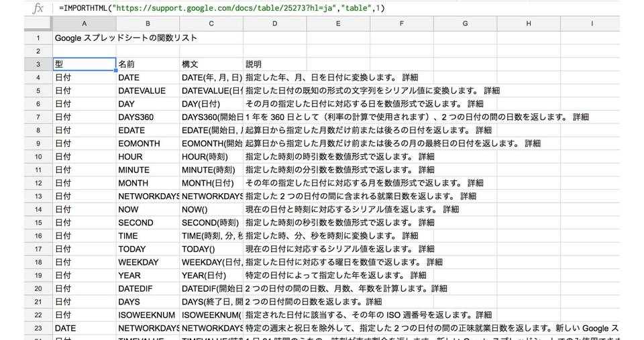The width and height of the screenshot is (644, 340).
Task: Click syntax cell 'YEAR(日付)'
Action: [x=211, y=275]
